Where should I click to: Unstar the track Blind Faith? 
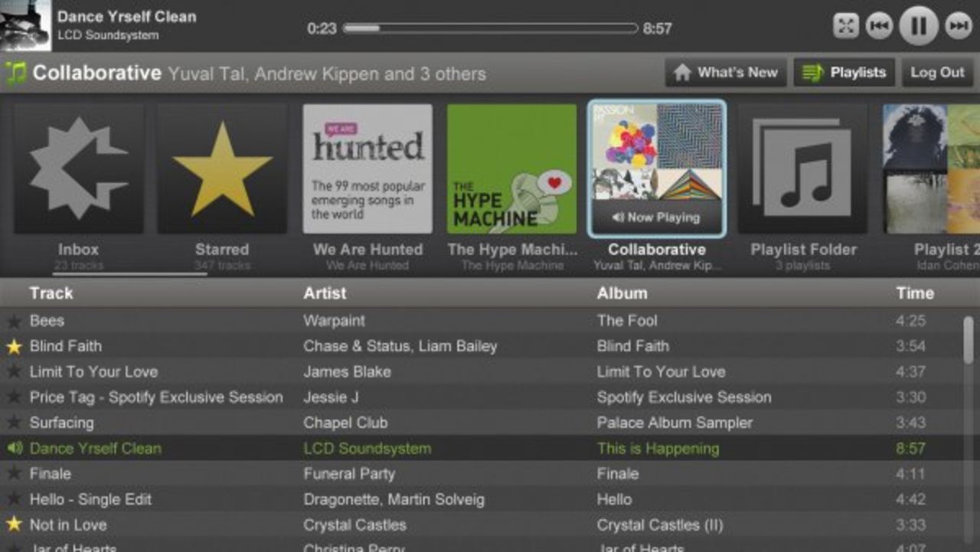[13, 346]
